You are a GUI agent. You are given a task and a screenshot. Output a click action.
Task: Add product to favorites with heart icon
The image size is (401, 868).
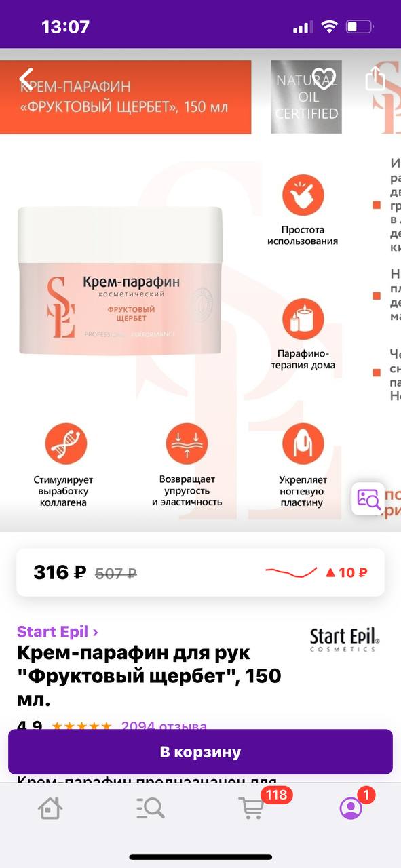325,79
